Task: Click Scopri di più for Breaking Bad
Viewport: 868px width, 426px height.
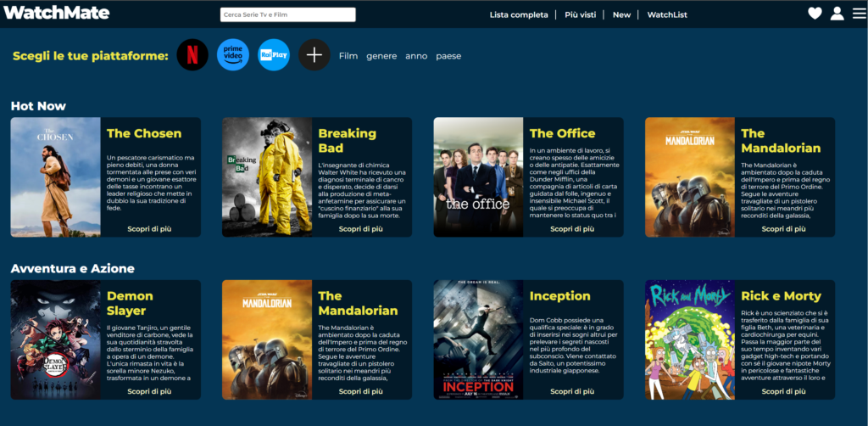Action: (x=361, y=229)
